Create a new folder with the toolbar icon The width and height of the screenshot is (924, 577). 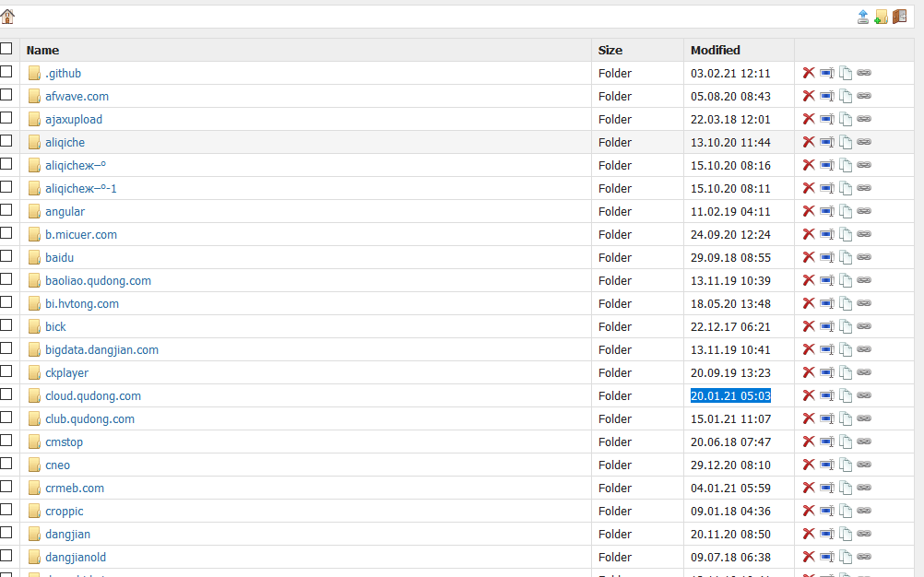pyautogui.click(x=881, y=17)
